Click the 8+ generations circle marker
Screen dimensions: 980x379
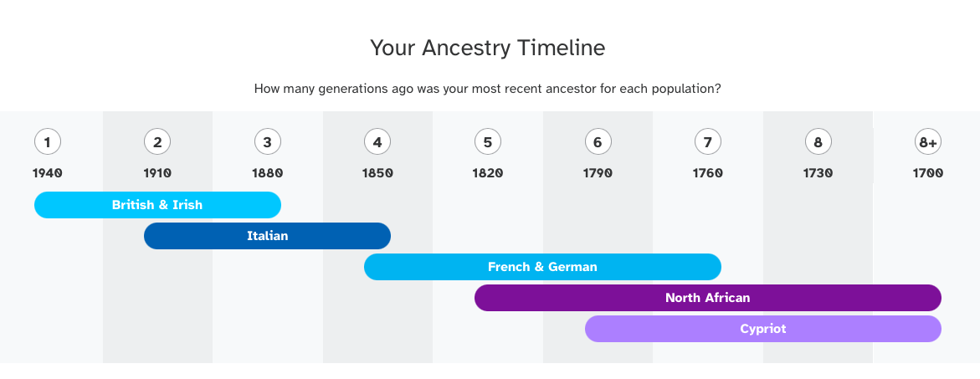tap(928, 142)
